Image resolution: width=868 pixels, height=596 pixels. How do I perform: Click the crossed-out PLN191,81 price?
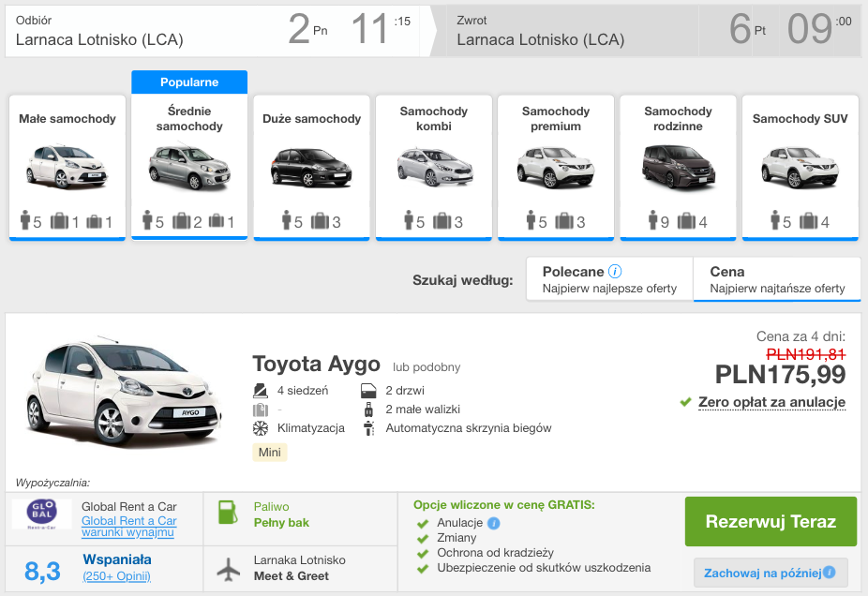tap(805, 354)
